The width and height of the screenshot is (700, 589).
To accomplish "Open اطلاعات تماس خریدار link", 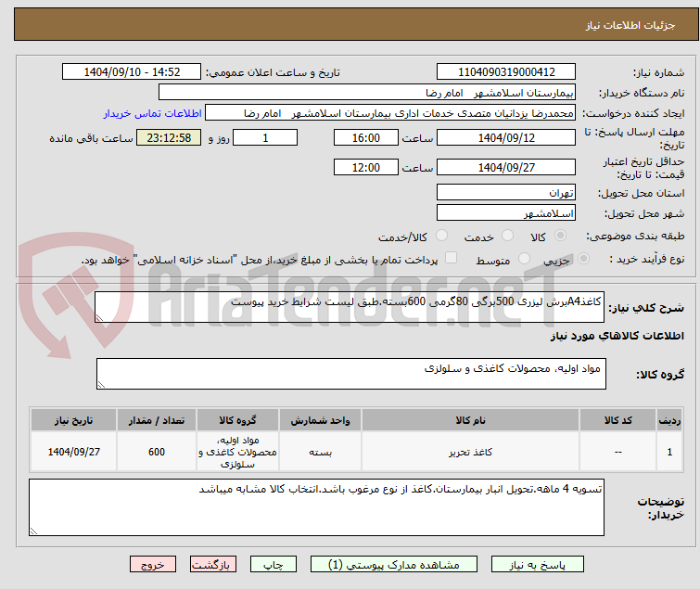I will 153,113.
